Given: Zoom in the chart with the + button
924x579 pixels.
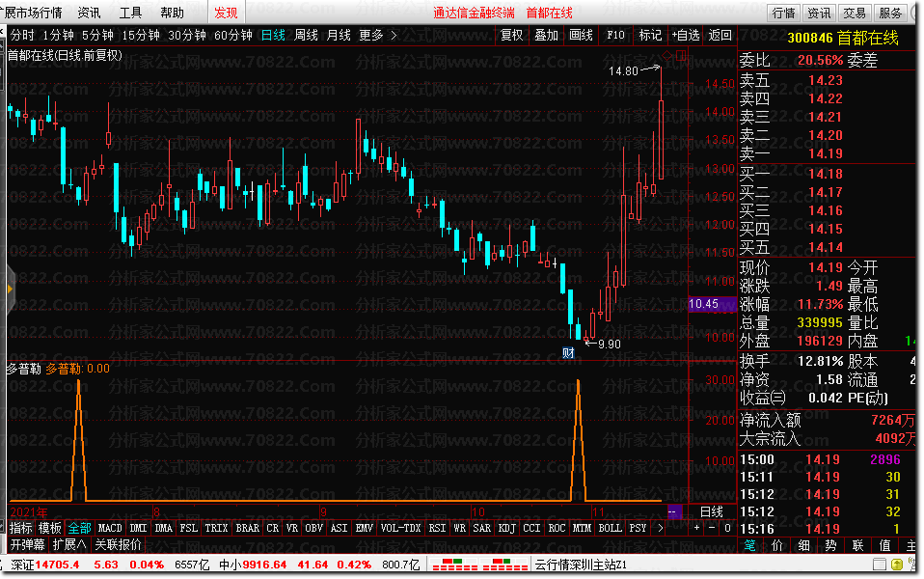Looking at the screenshot, I should tap(696, 528).
